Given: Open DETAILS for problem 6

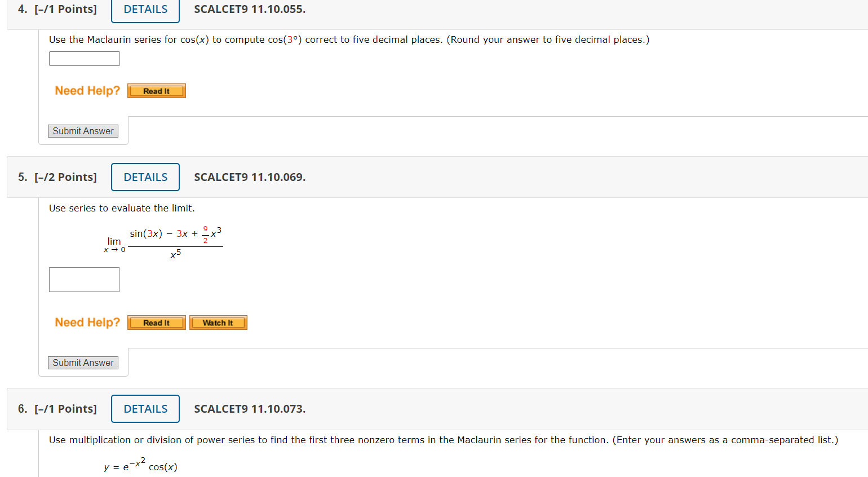Looking at the screenshot, I should click(145, 408).
